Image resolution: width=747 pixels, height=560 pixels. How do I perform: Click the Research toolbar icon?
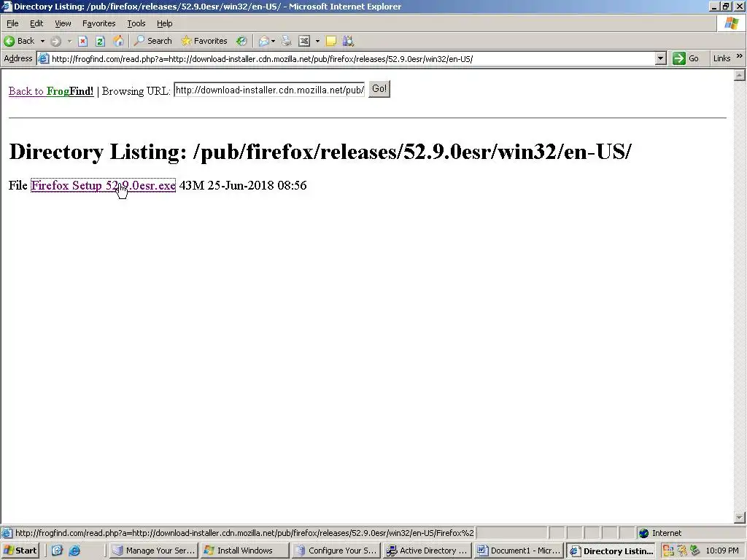click(x=348, y=41)
